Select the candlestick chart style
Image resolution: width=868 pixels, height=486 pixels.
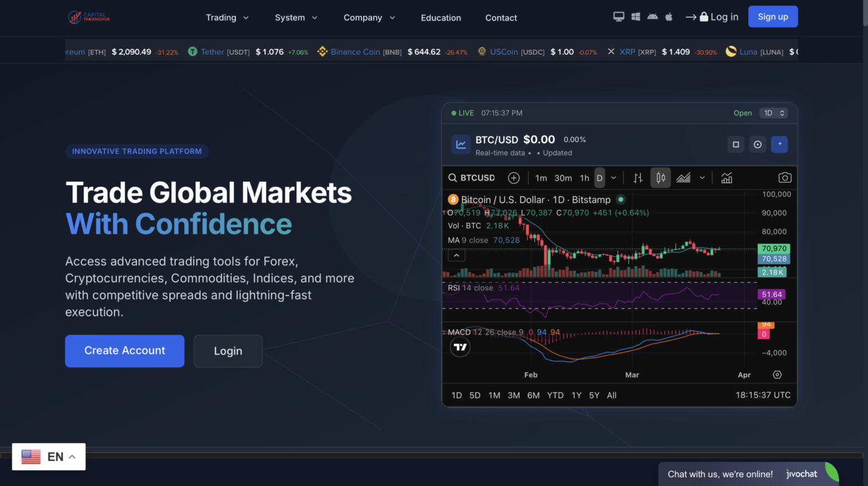pyautogui.click(x=660, y=178)
